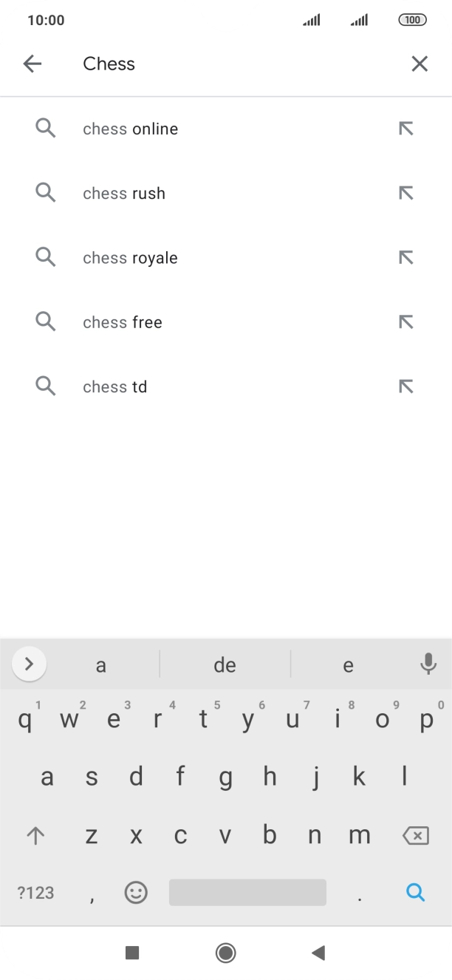
Task: Tap the spacebar on the keyboard
Action: point(247,893)
